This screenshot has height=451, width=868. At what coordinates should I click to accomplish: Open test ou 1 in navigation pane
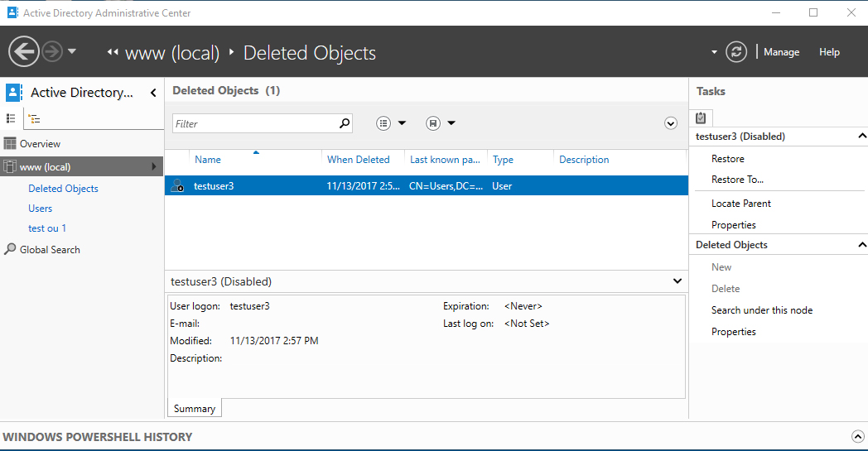point(47,228)
